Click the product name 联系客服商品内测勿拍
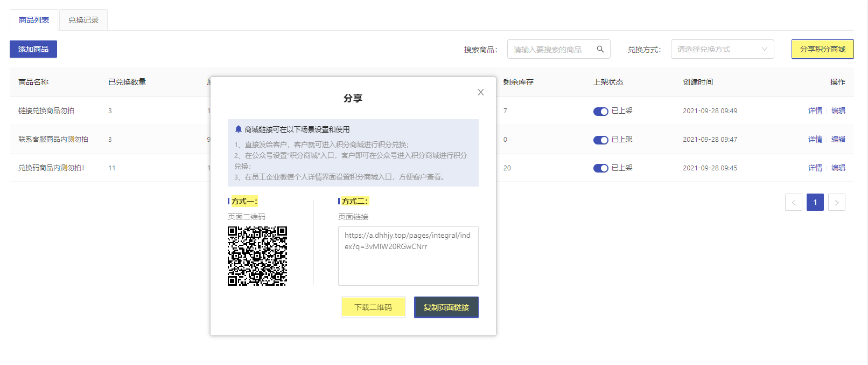Image resolution: width=868 pixels, height=365 pixels. 53,139
